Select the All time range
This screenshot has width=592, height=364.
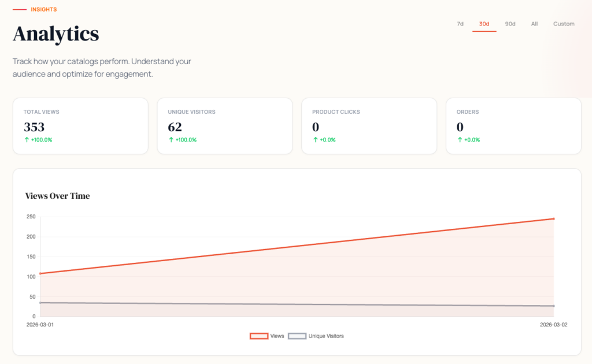[x=534, y=24]
